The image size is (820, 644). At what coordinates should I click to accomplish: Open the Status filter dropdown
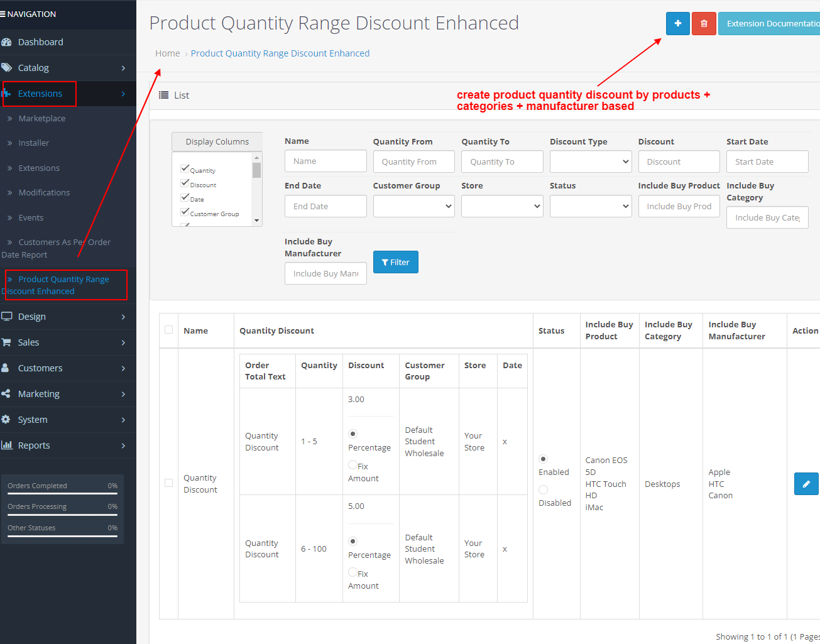(x=590, y=206)
